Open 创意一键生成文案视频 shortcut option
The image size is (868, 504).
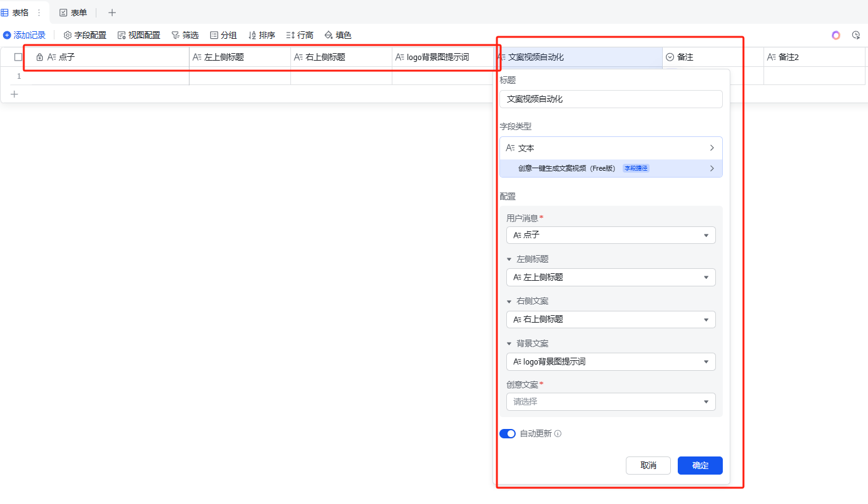(611, 168)
